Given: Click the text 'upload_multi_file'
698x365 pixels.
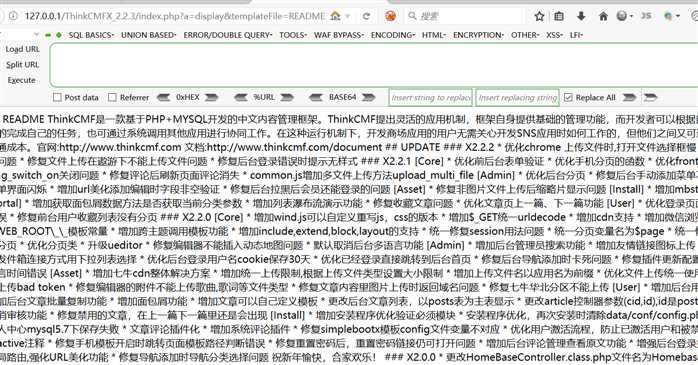Looking at the screenshot, I should pyautogui.click(x=434, y=175).
